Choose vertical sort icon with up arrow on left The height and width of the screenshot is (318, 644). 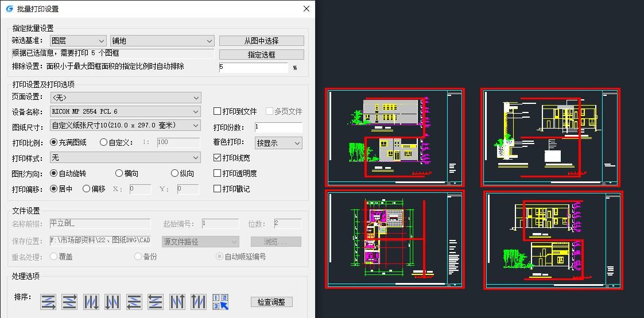[x=199, y=302]
